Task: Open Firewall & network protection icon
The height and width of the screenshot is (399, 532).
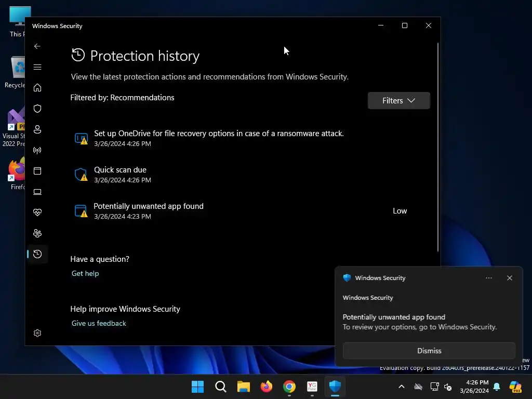Action: 37,150
